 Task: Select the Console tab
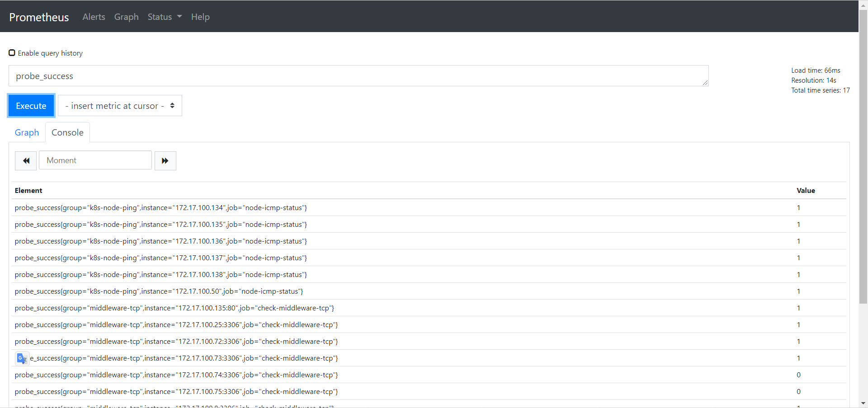[x=67, y=132]
